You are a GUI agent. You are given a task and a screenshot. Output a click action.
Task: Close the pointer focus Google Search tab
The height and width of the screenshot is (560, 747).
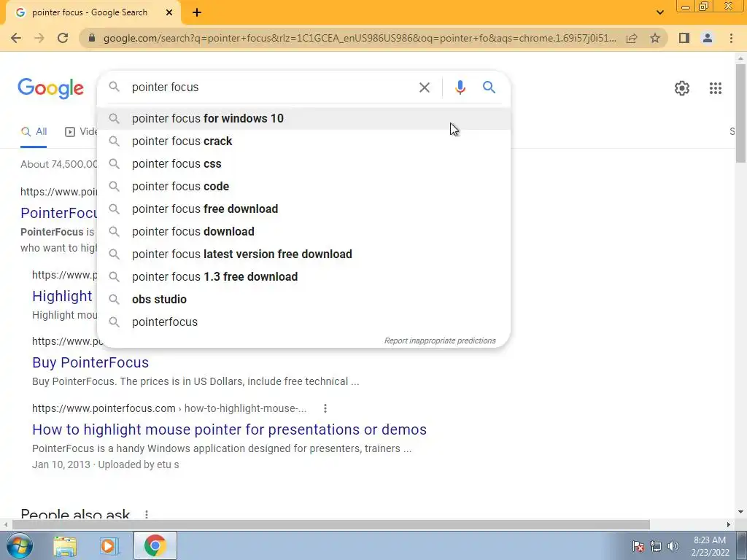point(169,12)
